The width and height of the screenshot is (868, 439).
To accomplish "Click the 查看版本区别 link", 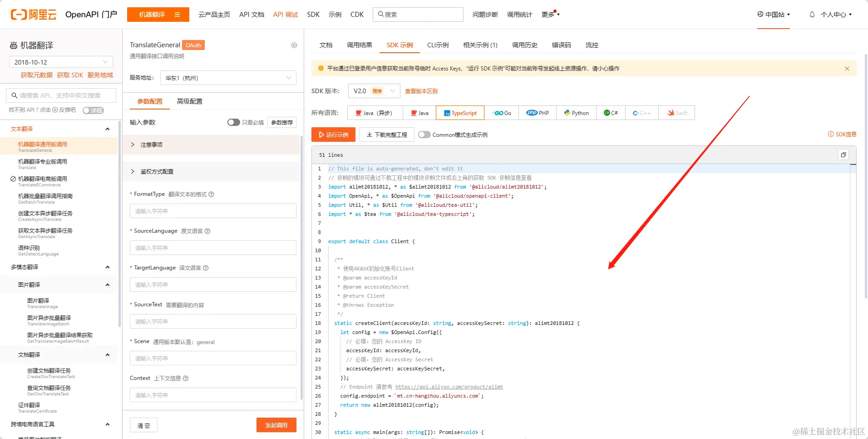I will 421,91.
